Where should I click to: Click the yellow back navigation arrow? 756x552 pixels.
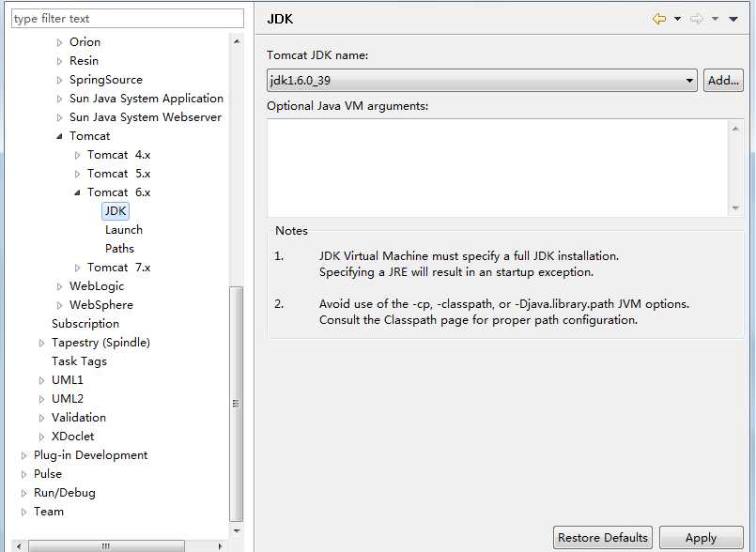(658, 19)
